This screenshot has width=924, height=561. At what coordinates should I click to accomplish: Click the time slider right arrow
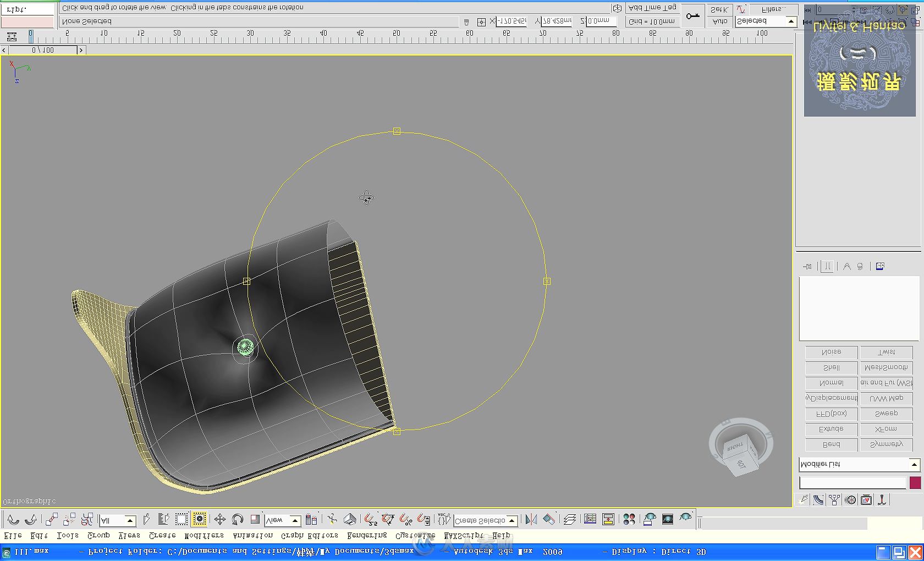81,50
